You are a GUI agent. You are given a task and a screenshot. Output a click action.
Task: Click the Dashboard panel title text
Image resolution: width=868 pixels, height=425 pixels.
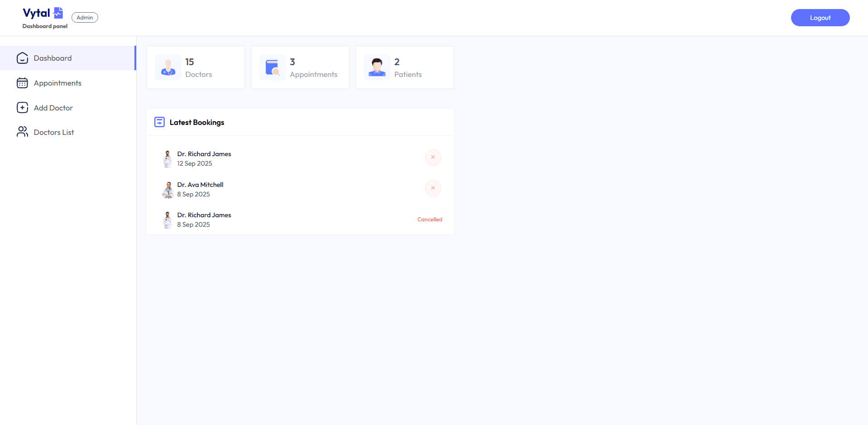[x=44, y=26]
